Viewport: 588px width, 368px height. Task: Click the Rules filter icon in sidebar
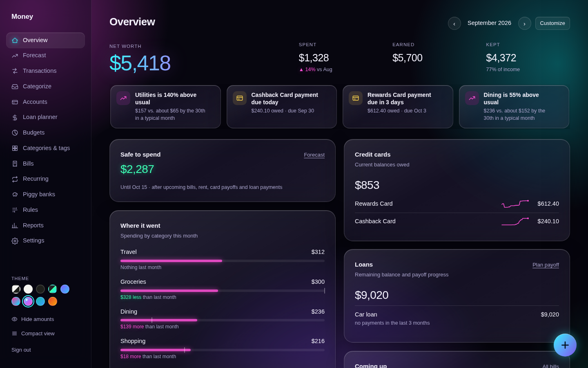[x=15, y=210]
